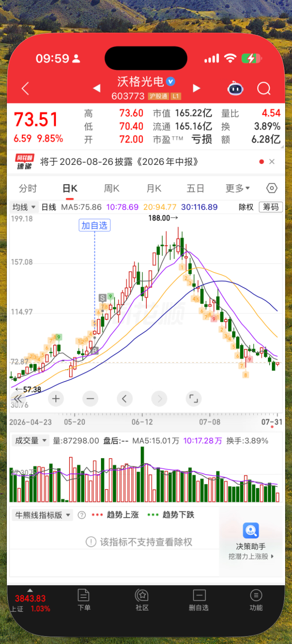Tap the 加自选 marker label

point(94,225)
